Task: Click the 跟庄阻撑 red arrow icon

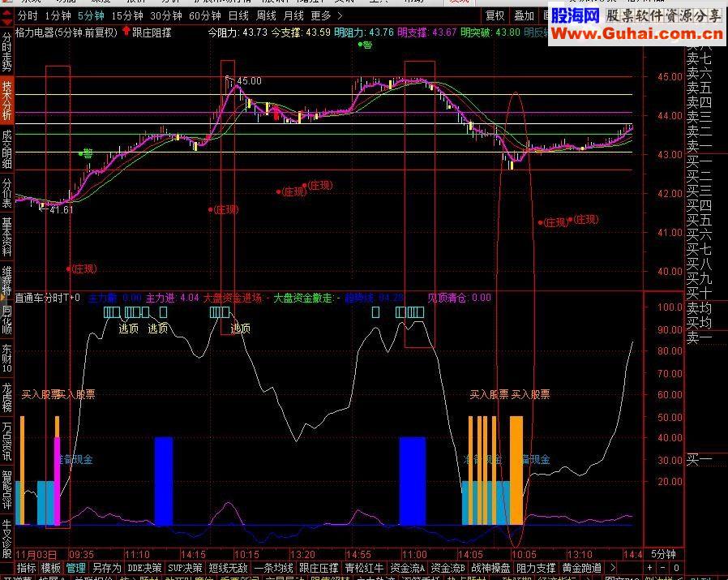Action: tap(126, 31)
